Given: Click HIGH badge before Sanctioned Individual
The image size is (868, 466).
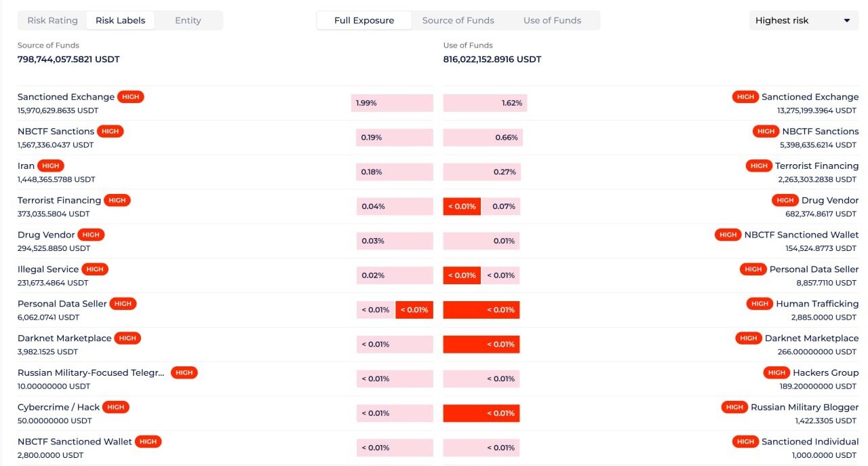Looking at the screenshot, I should click(x=745, y=442).
